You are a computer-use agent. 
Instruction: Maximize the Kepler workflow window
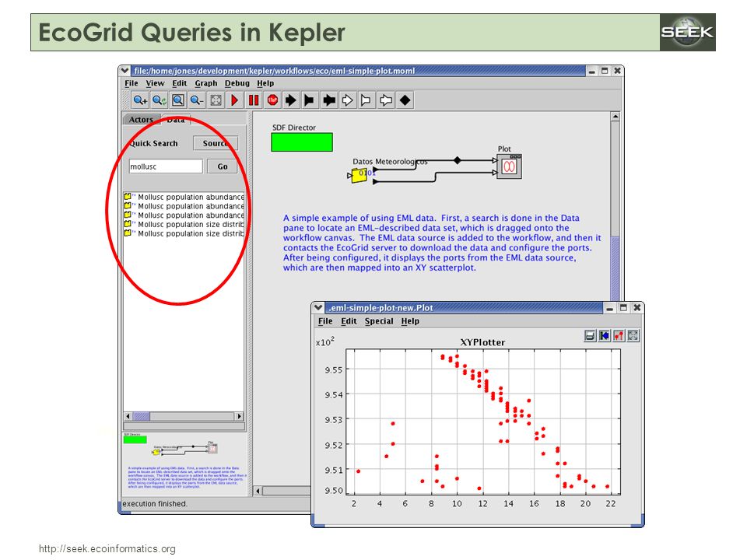pyautogui.click(x=605, y=71)
